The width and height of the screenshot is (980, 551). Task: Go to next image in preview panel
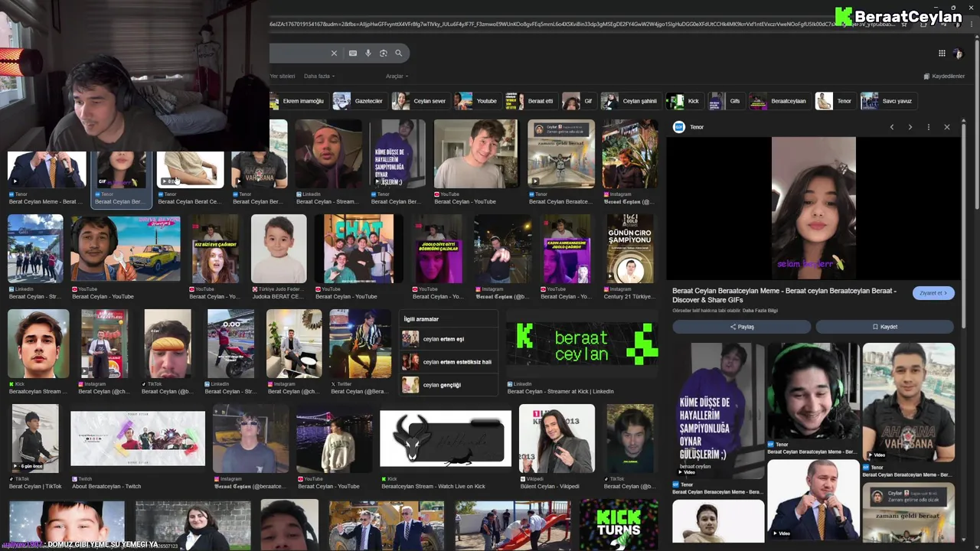point(910,127)
